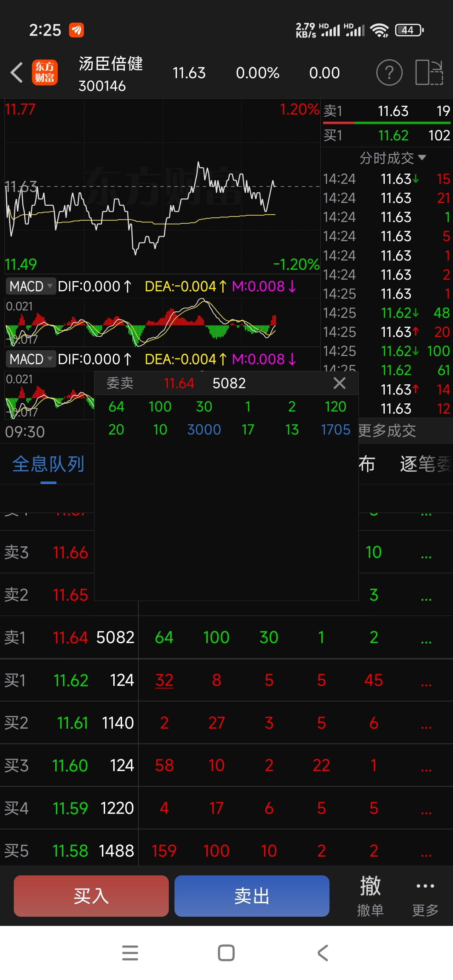
Task: Close the 委卖 11.64 queue popup
Action: (x=339, y=383)
